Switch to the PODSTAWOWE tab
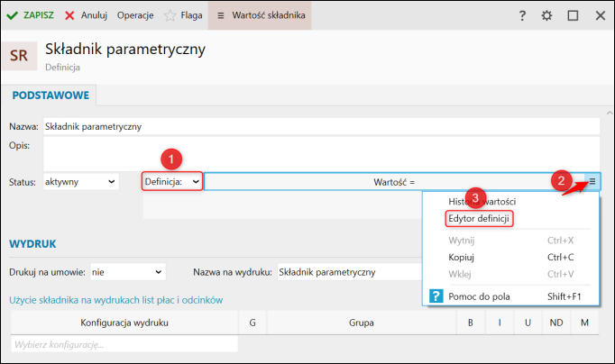 click(50, 96)
